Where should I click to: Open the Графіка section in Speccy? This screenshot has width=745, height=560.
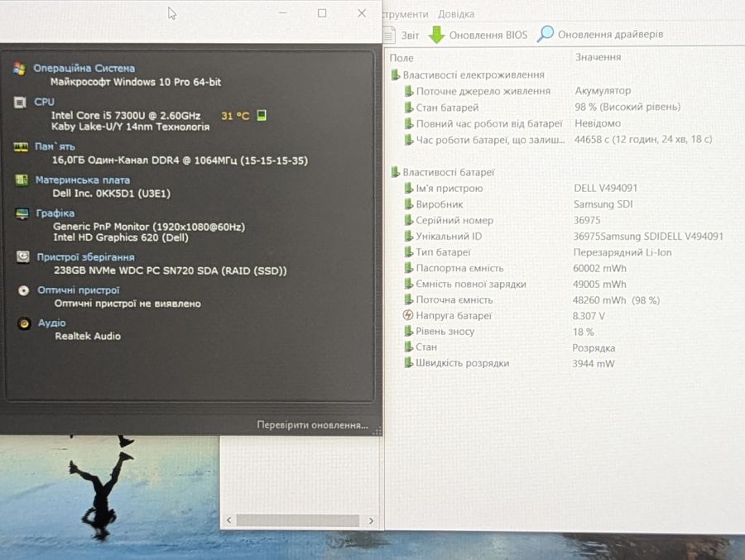55,213
